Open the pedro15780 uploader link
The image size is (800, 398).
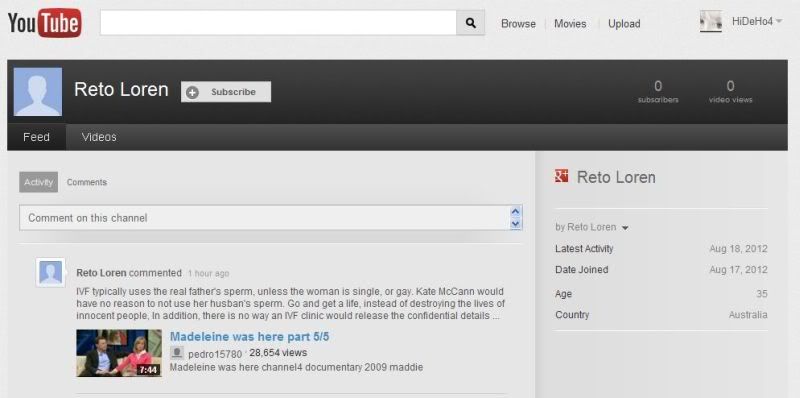click(x=215, y=353)
